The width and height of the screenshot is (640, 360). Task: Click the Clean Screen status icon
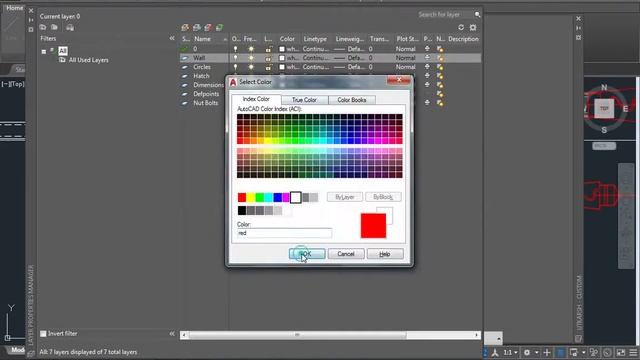tap(621, 352)
